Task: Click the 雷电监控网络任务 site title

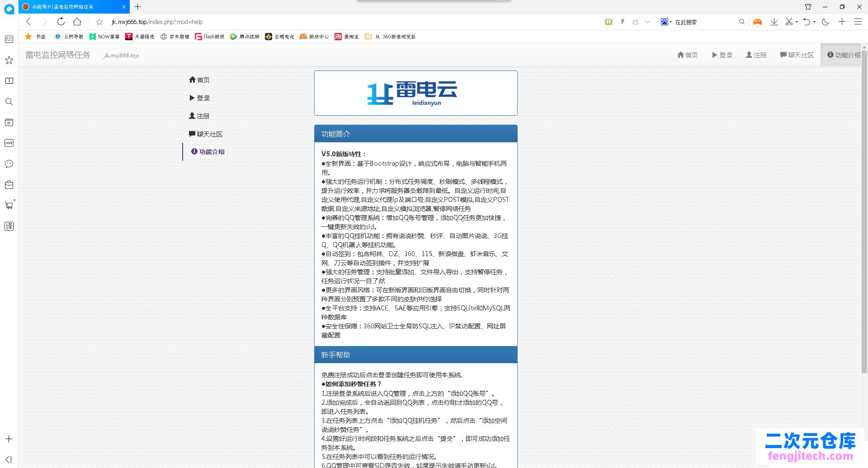Action: [57, 55]
